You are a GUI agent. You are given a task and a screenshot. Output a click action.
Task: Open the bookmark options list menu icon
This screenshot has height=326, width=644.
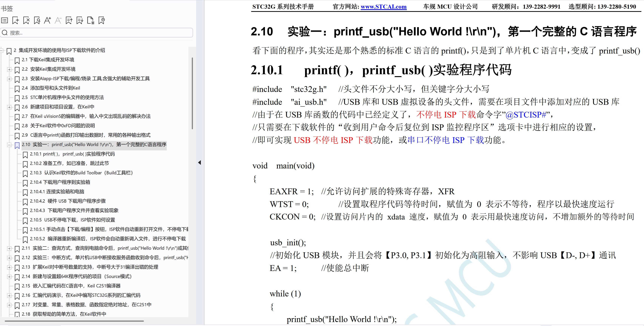coord(5,20)
